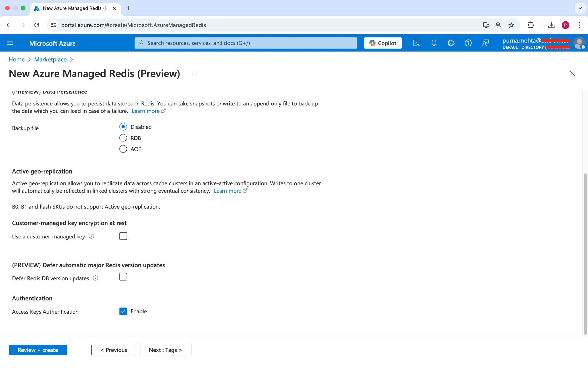Screen dimensions: 588x368
Task: Open the notifications bell
Action: click(434, 43)
